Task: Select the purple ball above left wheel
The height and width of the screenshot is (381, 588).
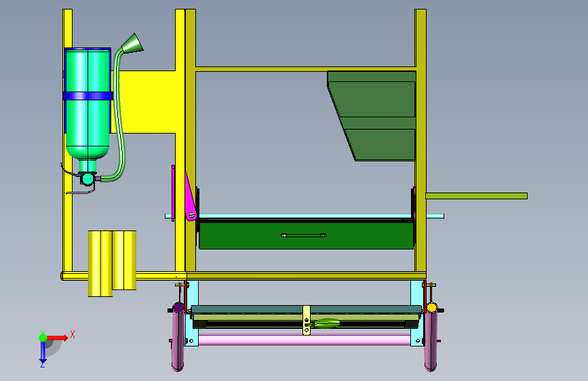Action: (178, 308)
